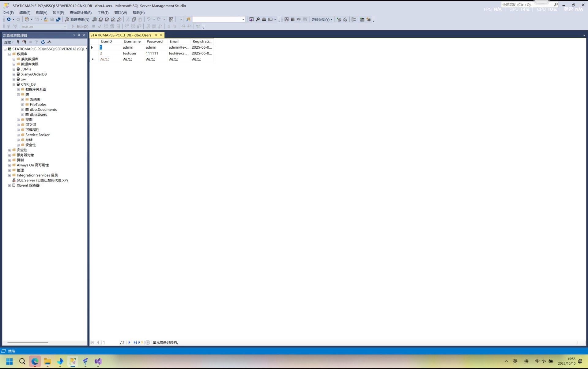Jump to last record in grid navigator
This screenshot has width=588, height=369.
pyautogui.click(x=135, y=342)
